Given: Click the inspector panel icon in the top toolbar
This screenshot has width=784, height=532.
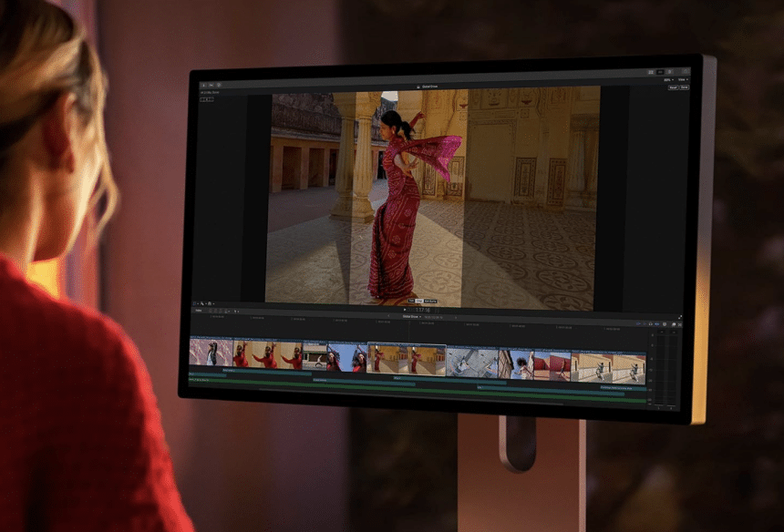Looking at the screenshot, I should point(670,71).
